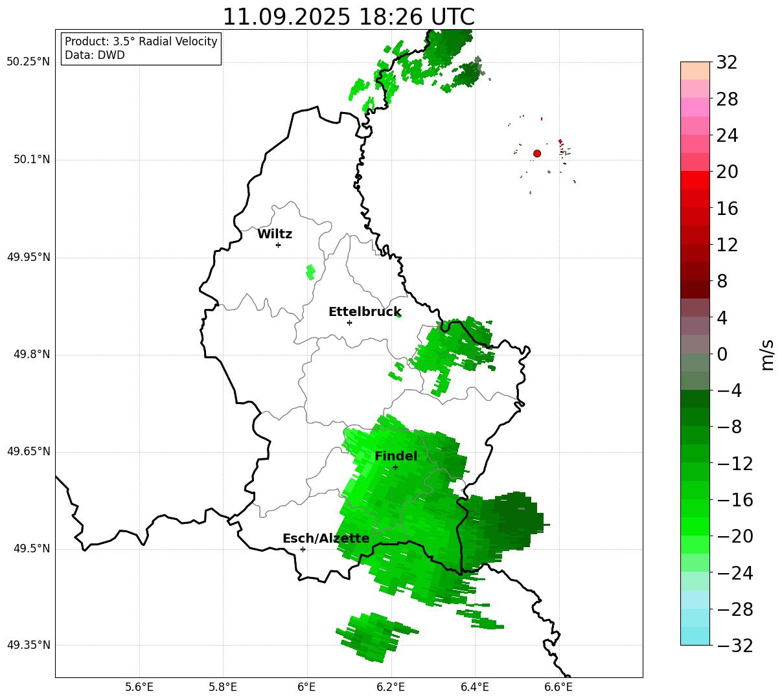
Task: Click the 50.1°N latitude label
Action: (x=32, y=160)
